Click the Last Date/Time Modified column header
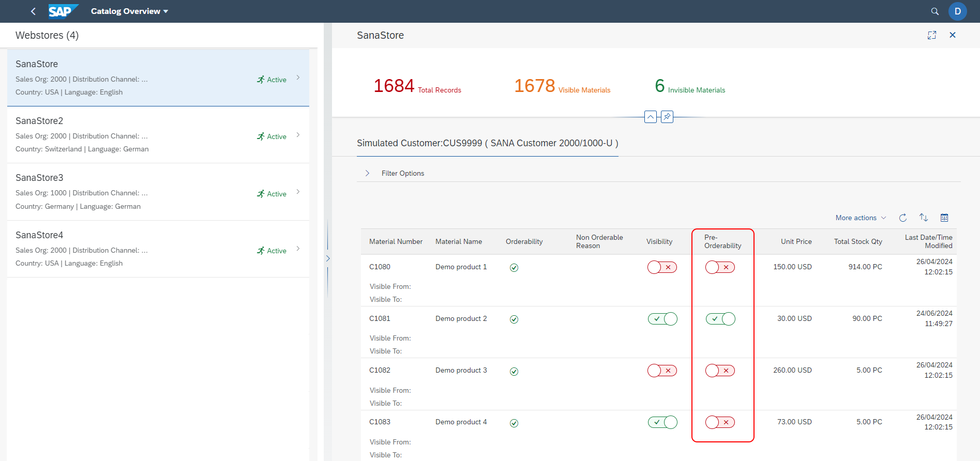Image resolution: width=980 pixels, height=461 pixels. point(929,241)
